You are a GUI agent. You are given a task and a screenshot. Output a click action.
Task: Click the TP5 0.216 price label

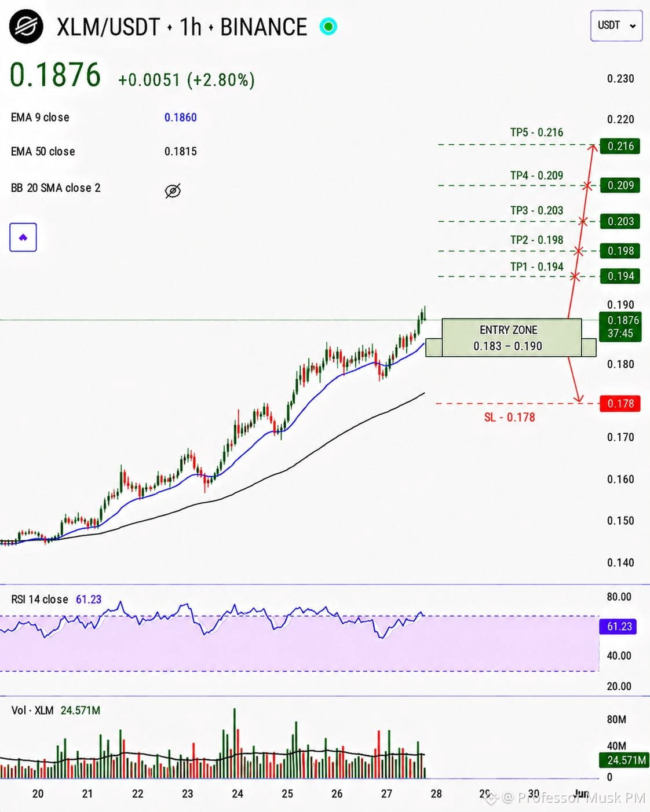tap(620, 146)
